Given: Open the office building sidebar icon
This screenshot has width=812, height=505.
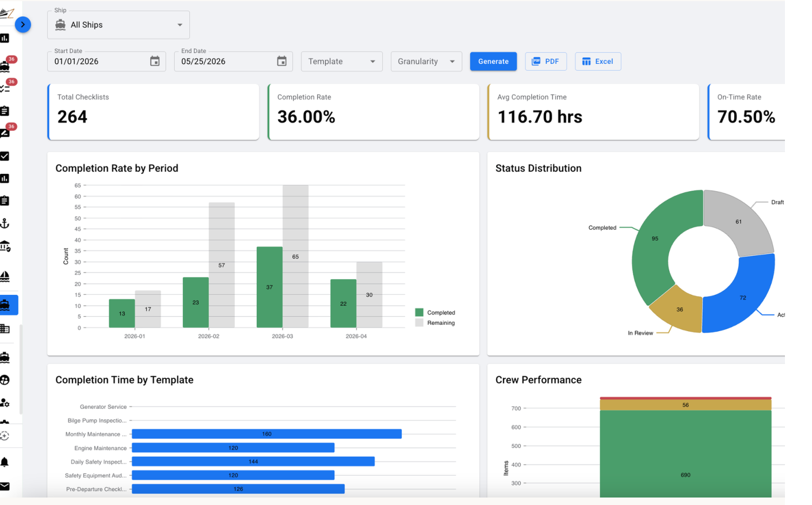Looking at the screenshot, I should pos(5,328).
